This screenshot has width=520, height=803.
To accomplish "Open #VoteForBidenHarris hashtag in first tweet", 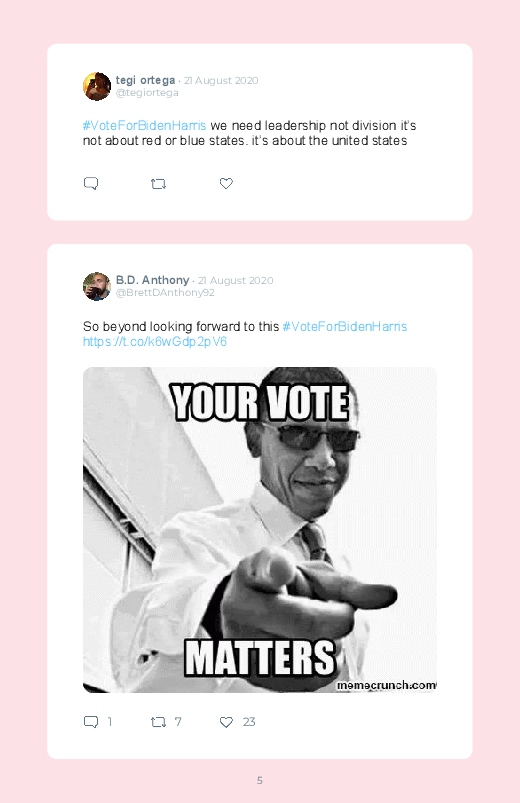I will click(144, 125).
